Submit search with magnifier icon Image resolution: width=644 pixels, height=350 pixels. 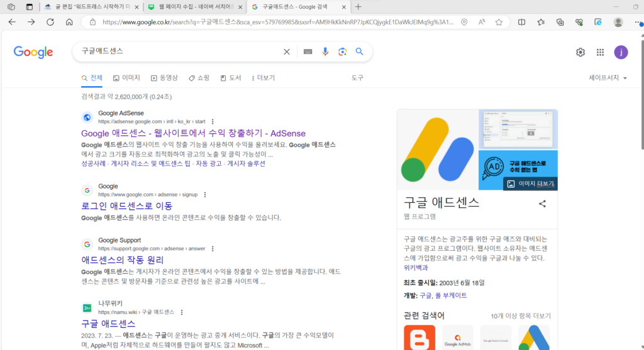click(359, 52)
